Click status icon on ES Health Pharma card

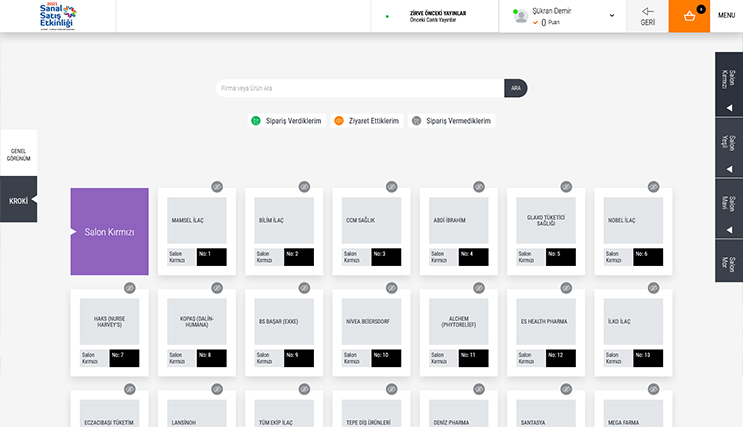[566, 288]
